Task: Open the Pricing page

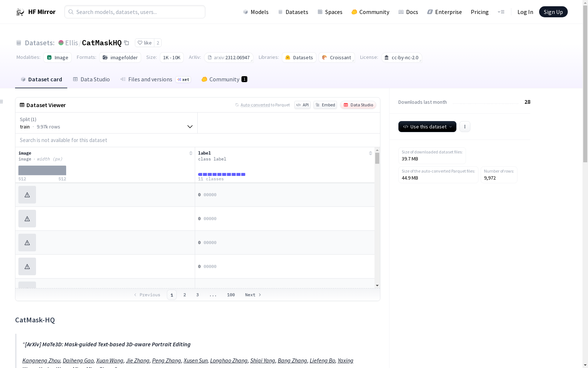Action: coord(480,12)
